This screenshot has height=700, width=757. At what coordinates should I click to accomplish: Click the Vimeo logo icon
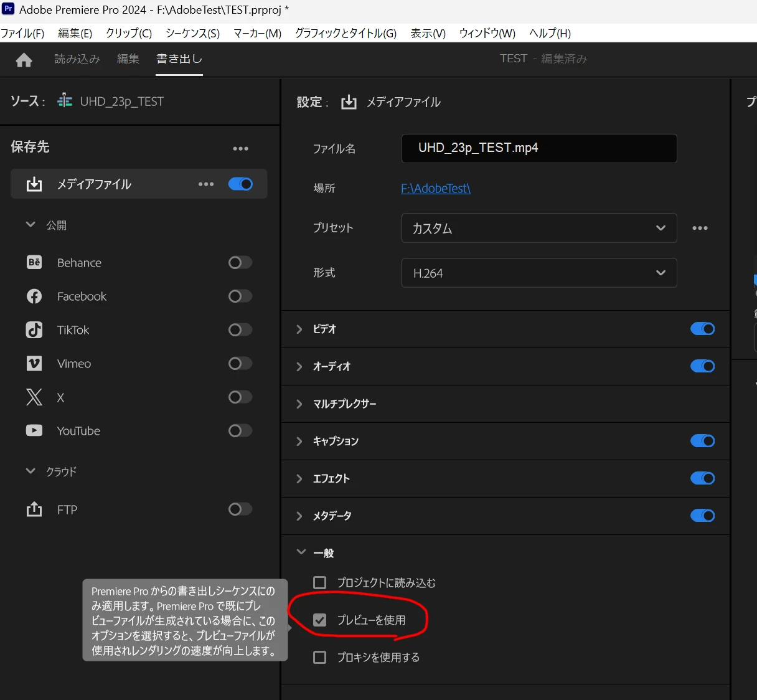(x=34, y=363)
